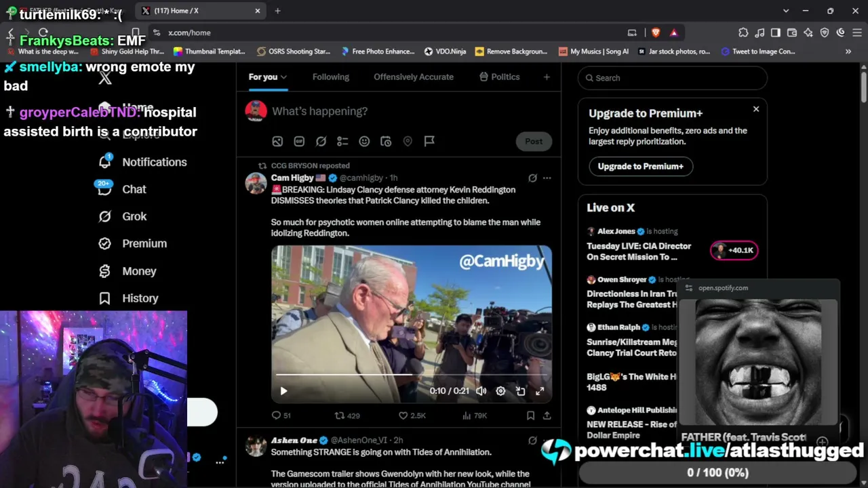Click the Upgrade to Premium+ button
The height and width of the screenshot is (488, 868).
click(640, 166)
